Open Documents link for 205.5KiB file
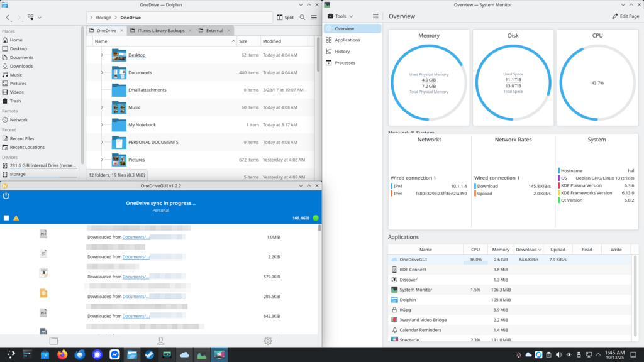This screenshot has height=362, width=644. [136, 297]
